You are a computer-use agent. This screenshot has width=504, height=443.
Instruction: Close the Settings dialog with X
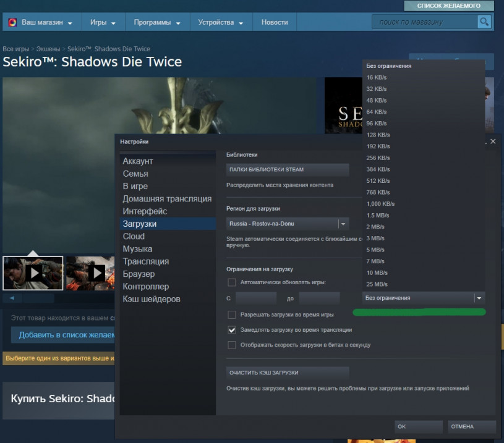tap(493, 141)
